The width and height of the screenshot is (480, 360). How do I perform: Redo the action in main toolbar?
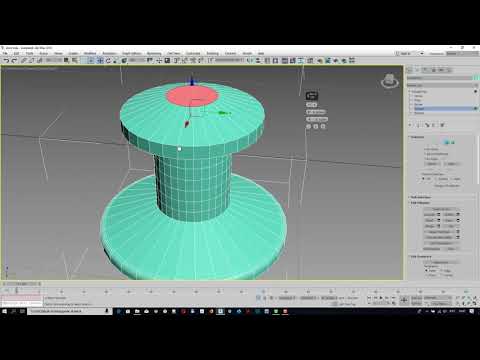14,60
